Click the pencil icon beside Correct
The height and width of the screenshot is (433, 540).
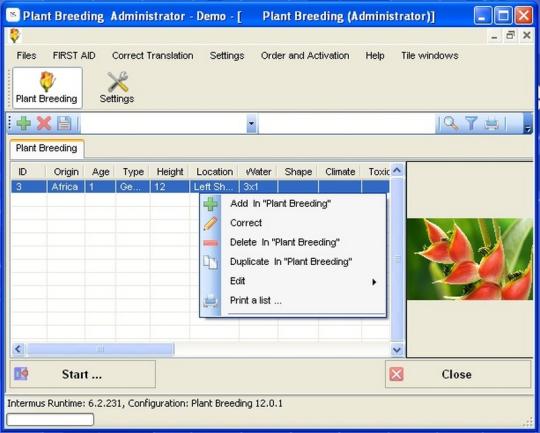point(210,223)
